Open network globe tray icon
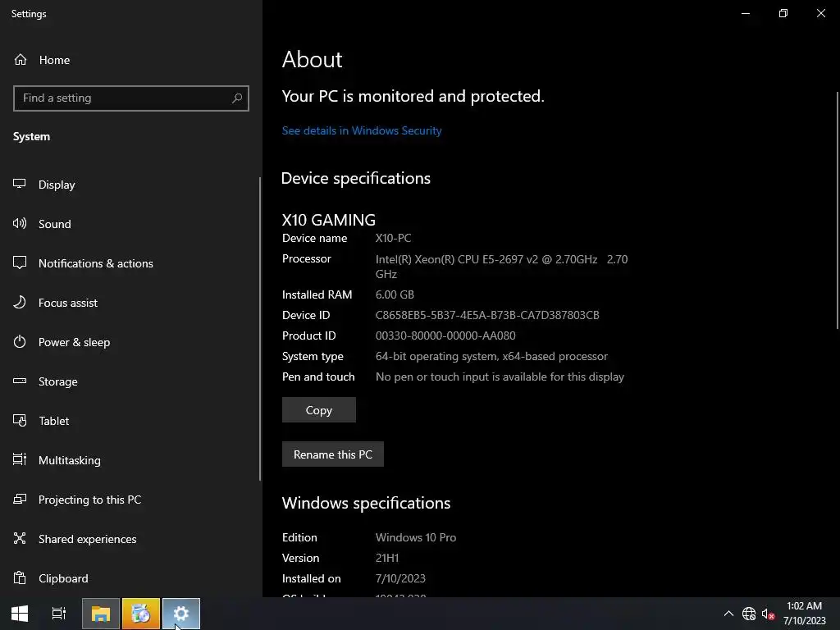Viewport: 840px width, 630px height. (x=748, y=614)
